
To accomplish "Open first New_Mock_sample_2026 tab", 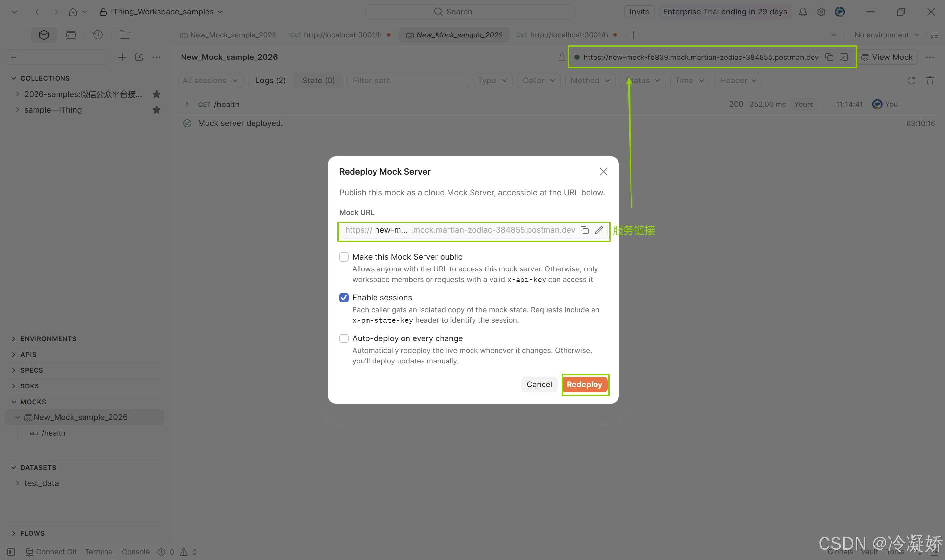I will (228, 35).
